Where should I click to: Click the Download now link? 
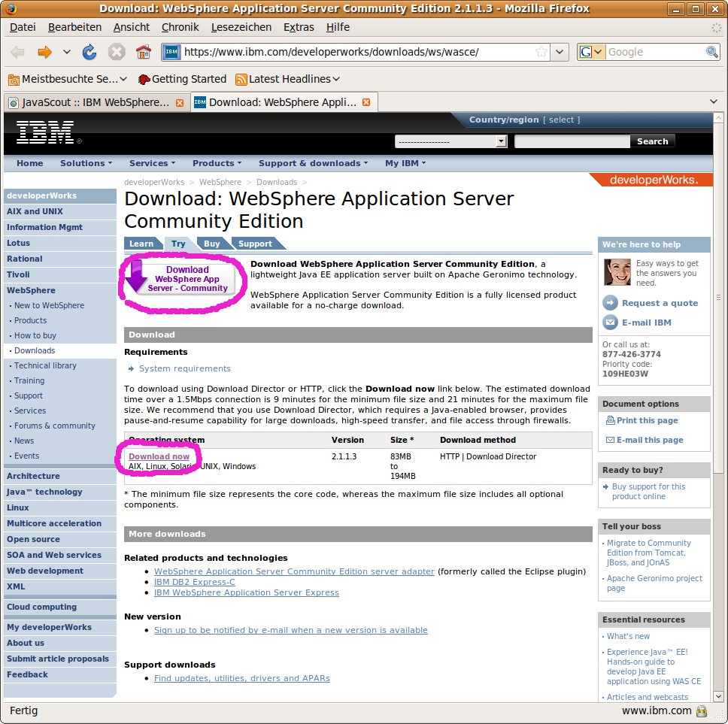click(159, 456)
